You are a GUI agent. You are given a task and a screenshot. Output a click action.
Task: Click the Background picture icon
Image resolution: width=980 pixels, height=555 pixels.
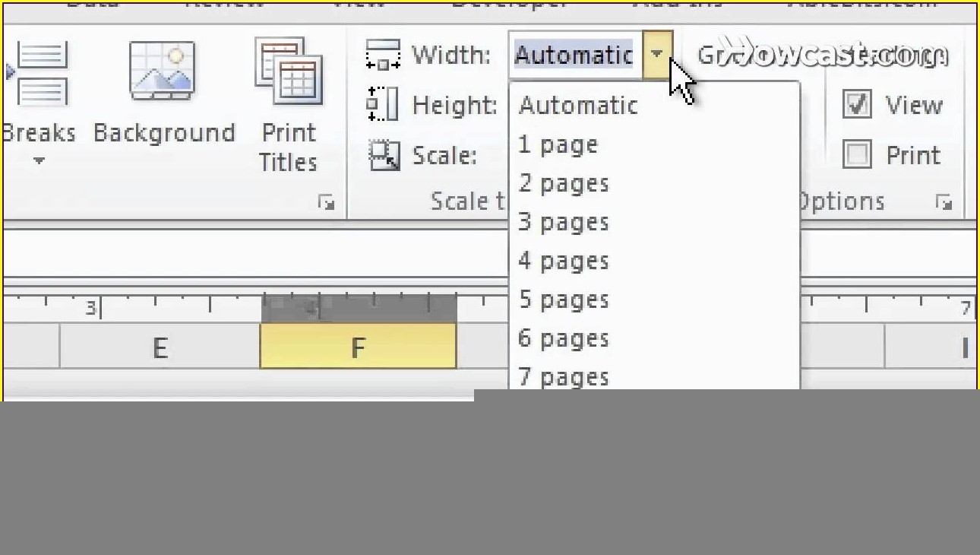point(162,71)
